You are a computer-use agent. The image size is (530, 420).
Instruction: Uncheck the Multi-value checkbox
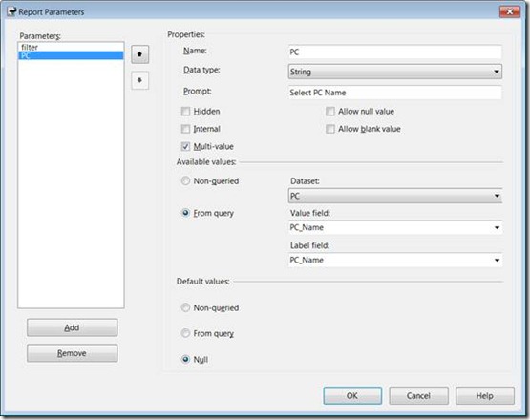[185, 146]
